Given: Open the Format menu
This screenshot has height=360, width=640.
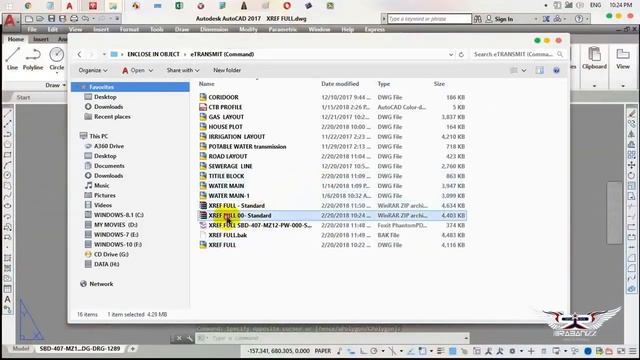Looking at the screenshot, I should pos(129,29).
